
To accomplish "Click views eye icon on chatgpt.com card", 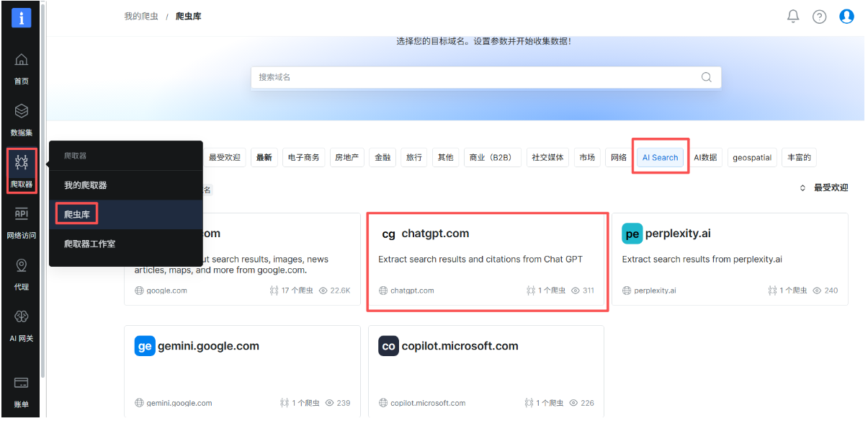I will click(x=575, y=291).
